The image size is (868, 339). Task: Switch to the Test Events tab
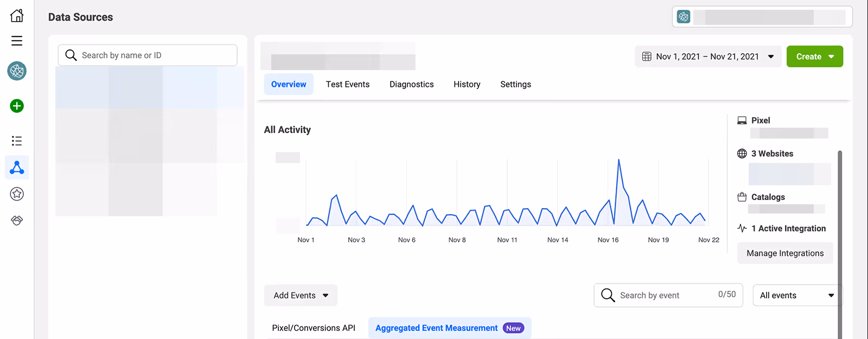click(x=348, y=84)
